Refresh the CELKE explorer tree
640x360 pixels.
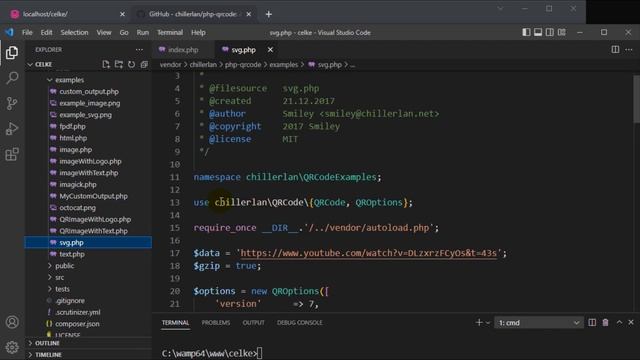(x=131, y=64)
